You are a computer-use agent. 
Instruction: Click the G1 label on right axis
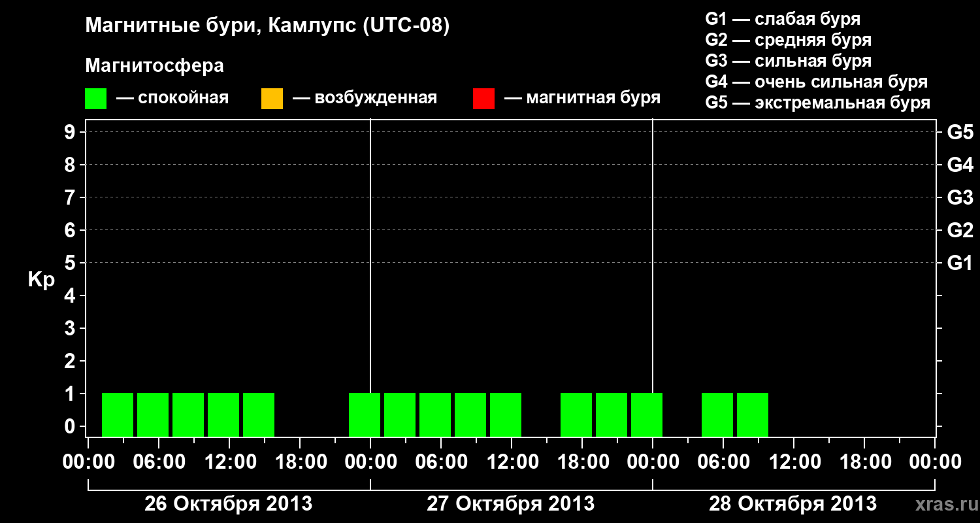coord(960,263)
